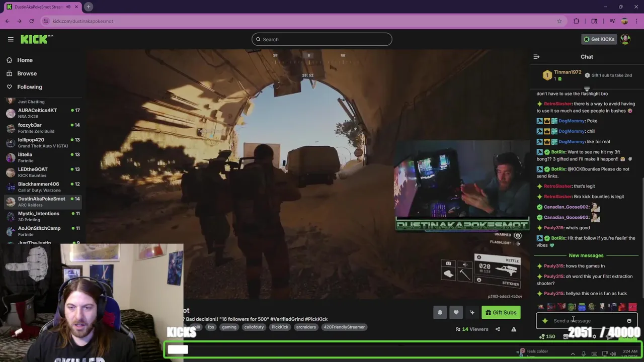Collapse the chat panel with arrow icon
The image size is (644, 362).
click(536, 57)
